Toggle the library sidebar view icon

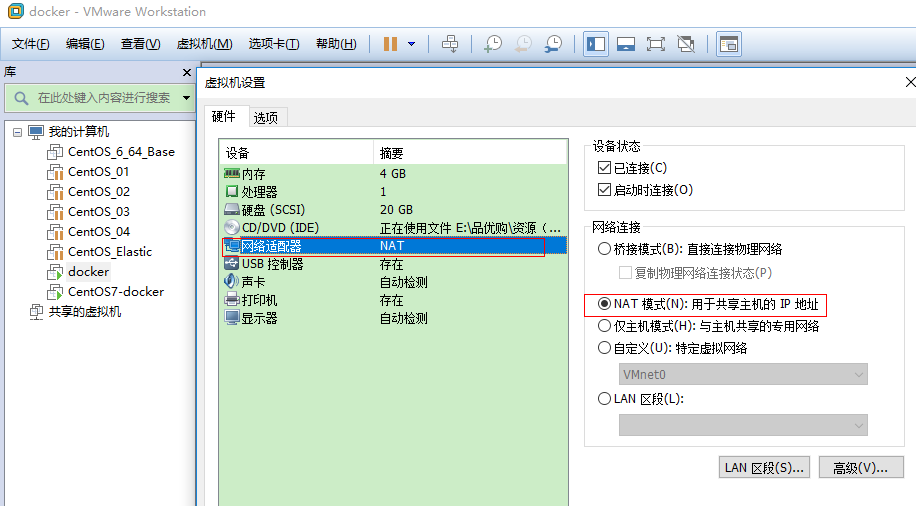(x=596, y=44)
